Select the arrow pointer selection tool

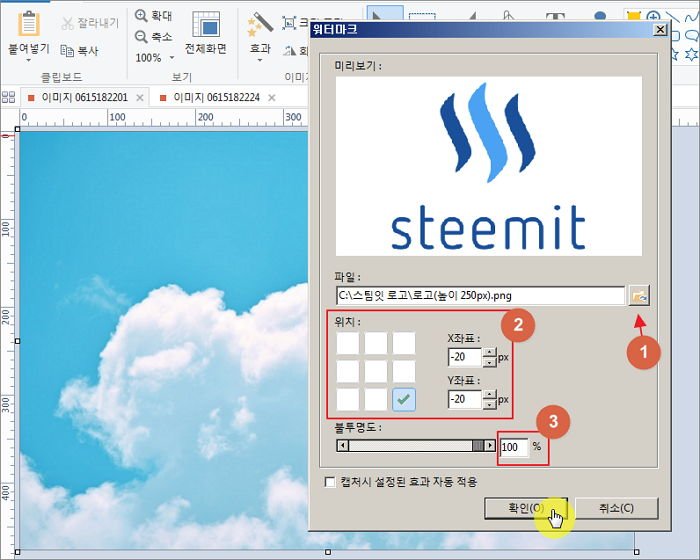[x=384, y=14]
